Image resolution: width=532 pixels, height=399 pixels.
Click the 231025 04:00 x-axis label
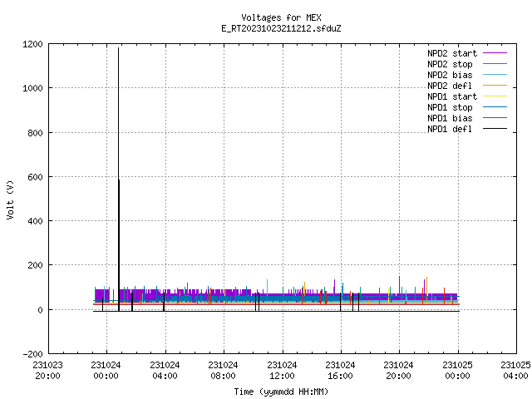click(x=515, y=371)
